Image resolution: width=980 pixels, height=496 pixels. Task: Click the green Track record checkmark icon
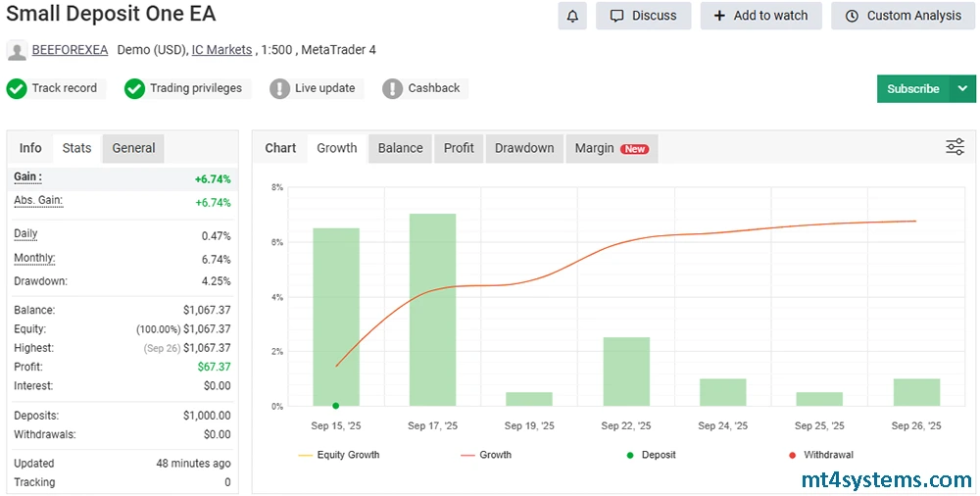[x=17, y=89]
